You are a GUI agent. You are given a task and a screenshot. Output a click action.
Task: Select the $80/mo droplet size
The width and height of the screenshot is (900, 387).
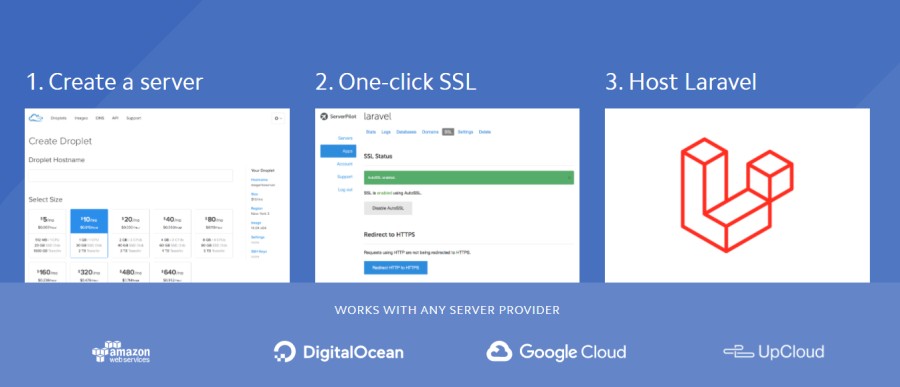click(x=214, y=233)
